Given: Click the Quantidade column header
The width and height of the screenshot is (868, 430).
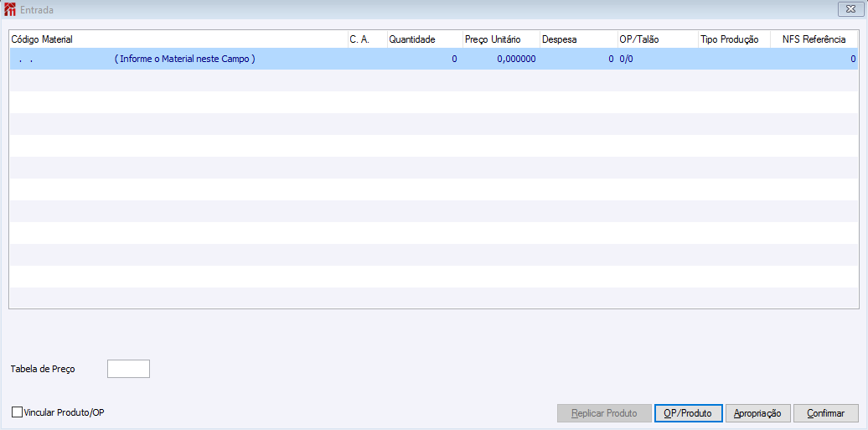Looking at the screenshot, I should (x=425, y=39).
